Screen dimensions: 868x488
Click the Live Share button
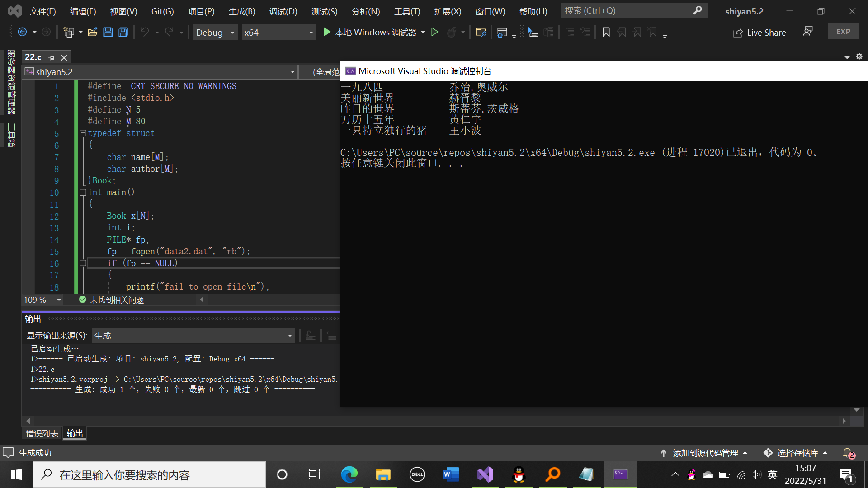point(759,33)
